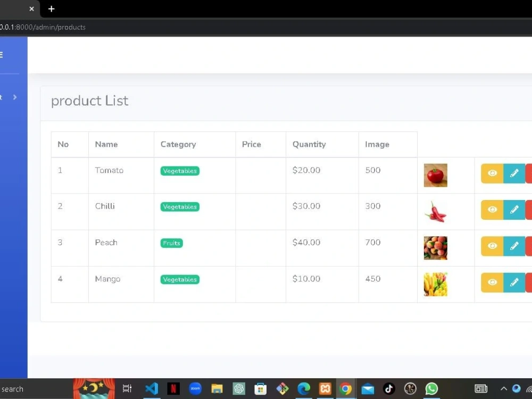Click the browser address bar URL
The width and height of the screenshot is (532, 399).
[x=44, y=27]
